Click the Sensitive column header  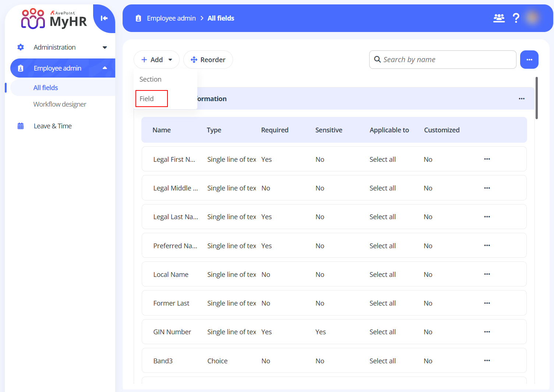pos(329,130)
